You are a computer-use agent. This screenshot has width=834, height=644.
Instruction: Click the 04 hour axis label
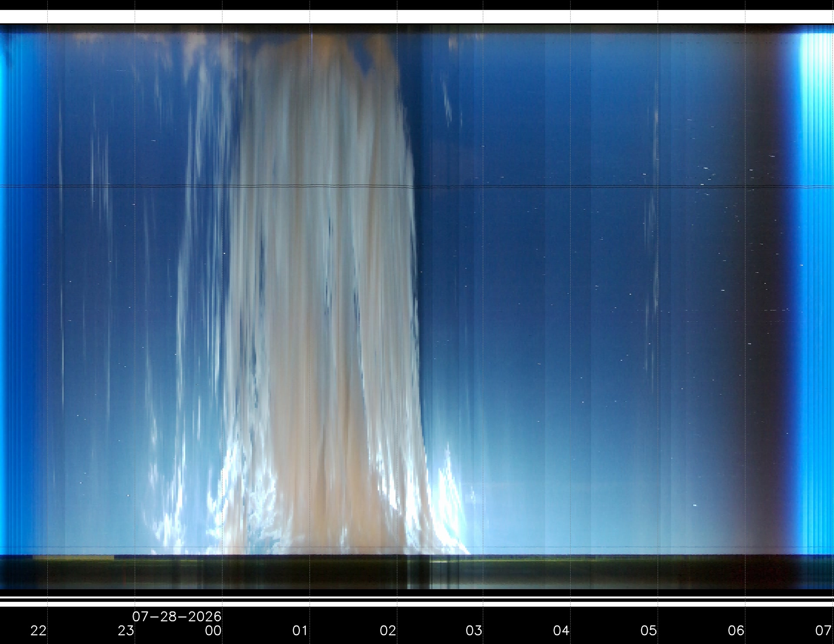(561, 631)
